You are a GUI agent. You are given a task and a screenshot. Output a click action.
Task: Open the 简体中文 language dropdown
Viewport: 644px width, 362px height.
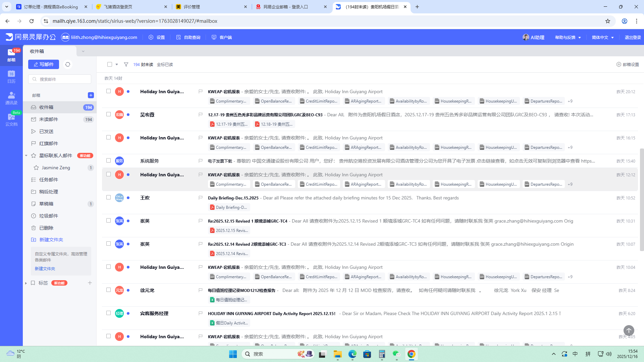pyautogui.click(x=603, y=37)
